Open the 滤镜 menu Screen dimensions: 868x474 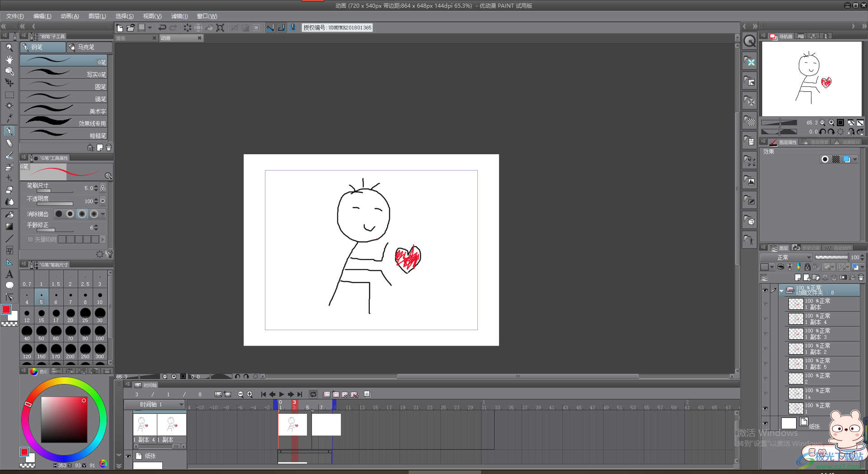(179, 16)
